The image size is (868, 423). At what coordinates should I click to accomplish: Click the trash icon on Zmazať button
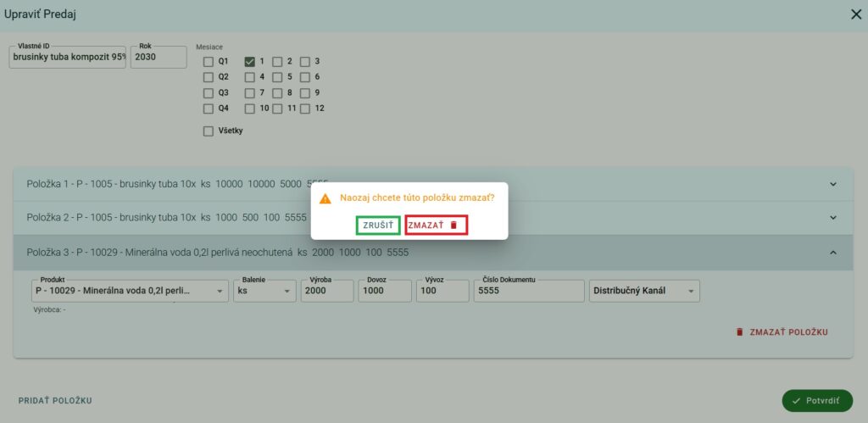453,225
